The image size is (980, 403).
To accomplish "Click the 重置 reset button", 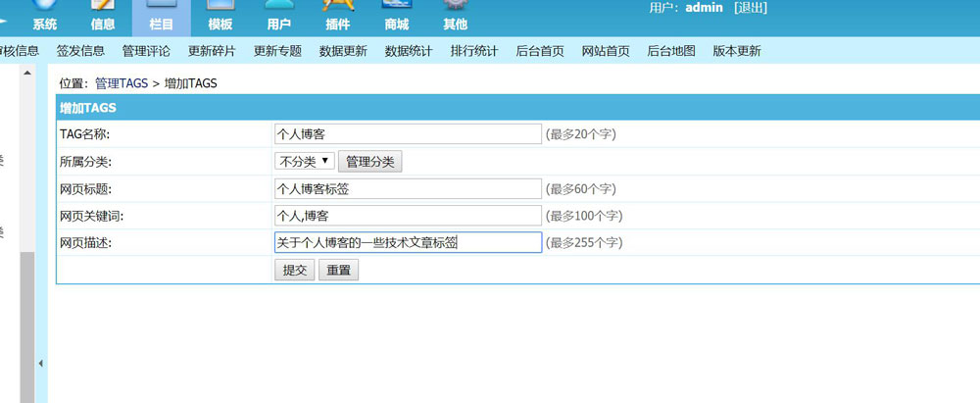I will coord(338,270).
